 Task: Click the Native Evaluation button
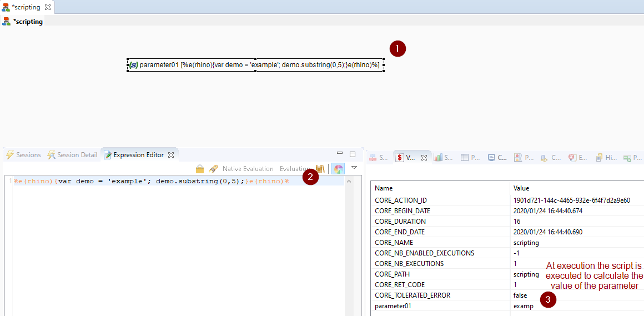click(248, 169)
